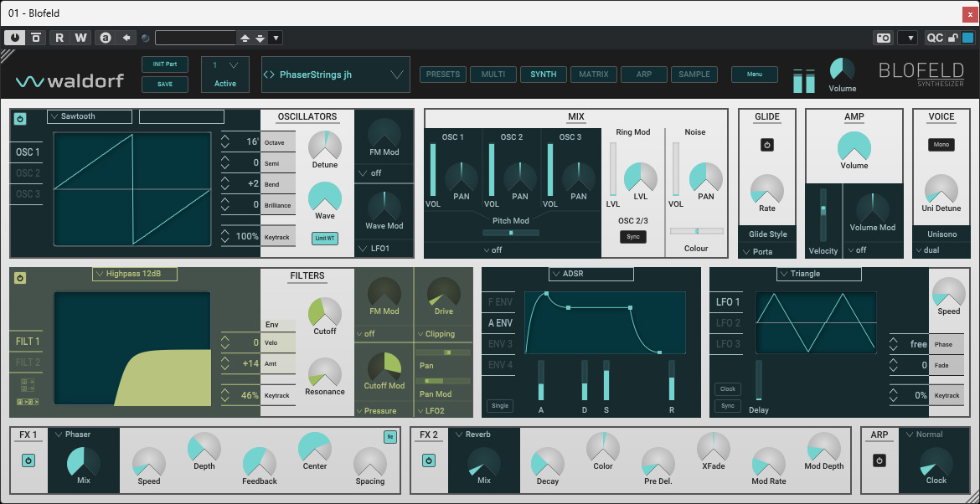Click the filter section power icon
The height and width of the screenshot is (504, 980).
[x=20, y=278]
